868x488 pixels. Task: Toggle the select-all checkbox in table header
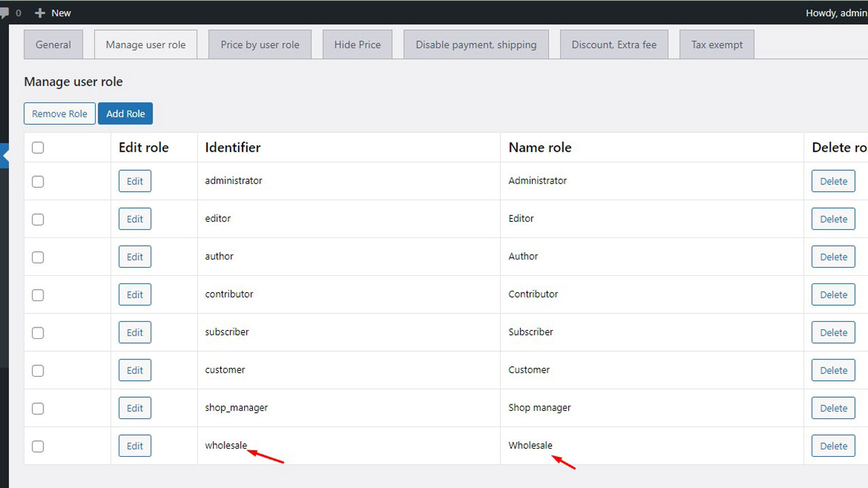tap(38, 148)
